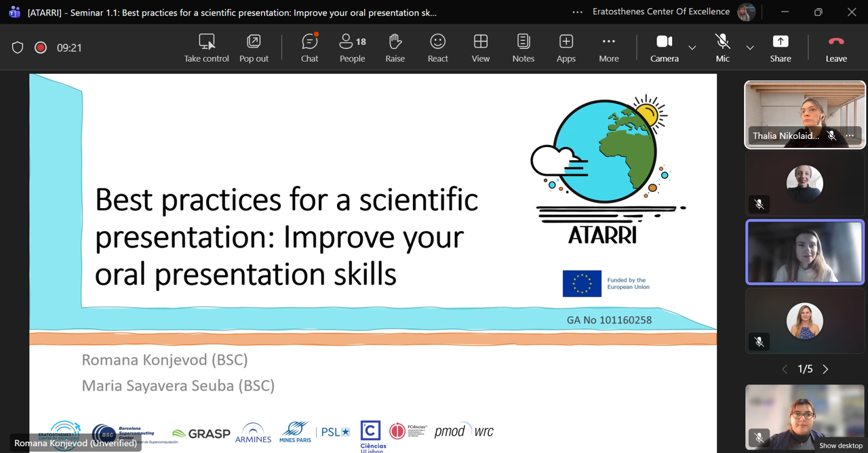Viewport: 868px width, 453px height.
Task: Open the React emoji menu
Action: (x=437, y=47)
